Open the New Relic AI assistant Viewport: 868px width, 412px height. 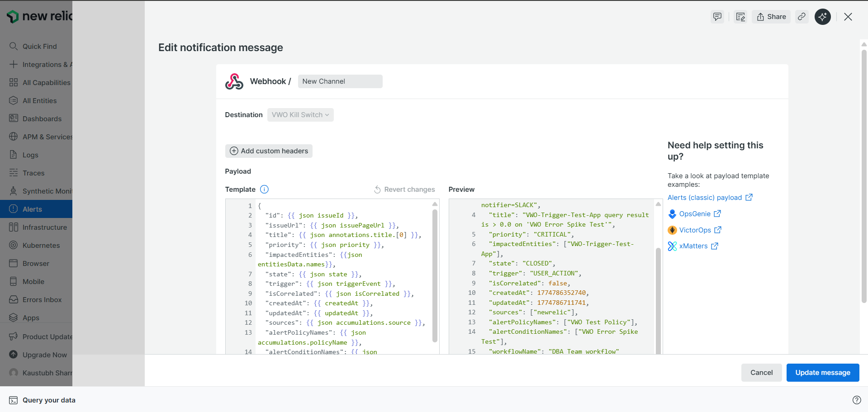(823, 17)
